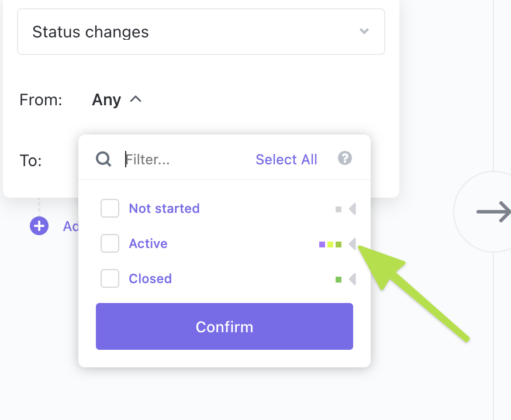Viewport: 511px width, 420px height.
Task: Open the help question mark icon
Action: pyautogui.click(x=345, y=159)
